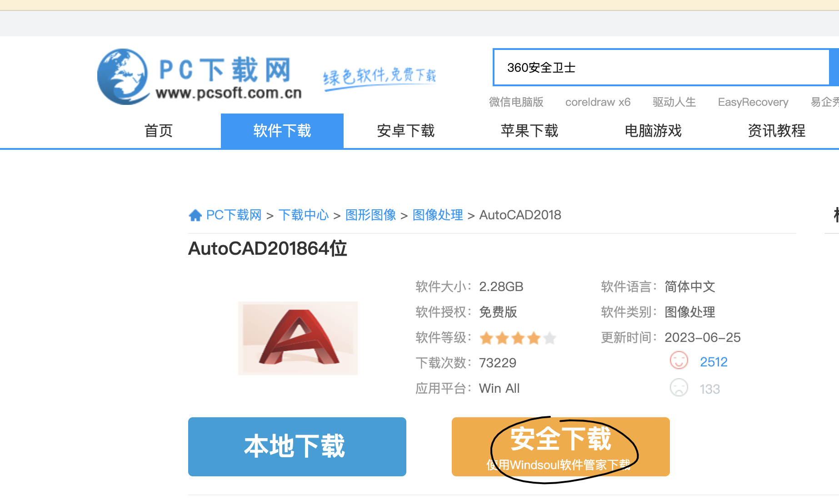Open the 苹果下载 nav tab
Viewport: 839px width, 504px height.
(529, 131)
